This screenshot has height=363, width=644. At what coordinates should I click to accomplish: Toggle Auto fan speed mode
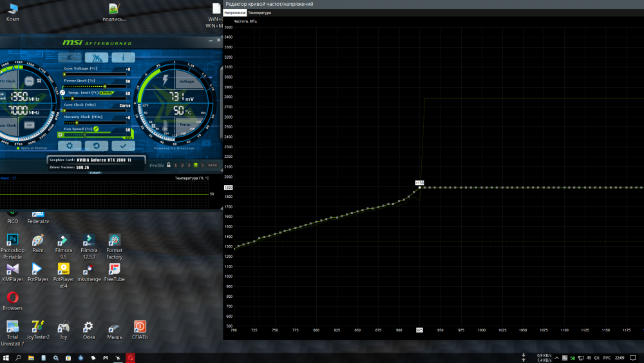click(x=128, y=137)
